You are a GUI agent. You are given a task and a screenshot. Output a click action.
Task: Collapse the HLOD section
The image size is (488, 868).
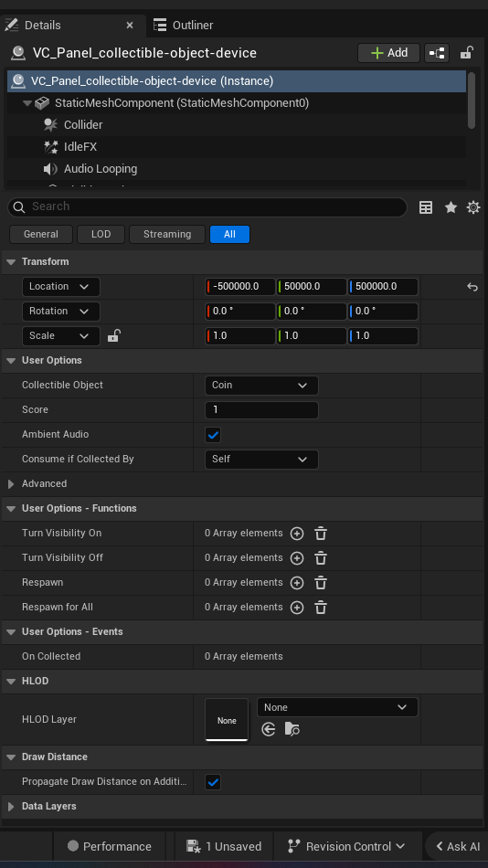[11, 682]
